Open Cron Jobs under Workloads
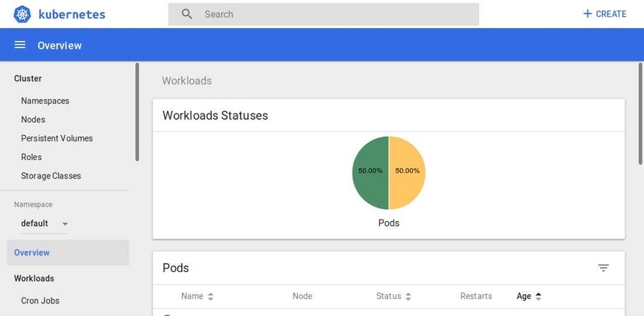The image size is (644, 316). tap(40, 301)
